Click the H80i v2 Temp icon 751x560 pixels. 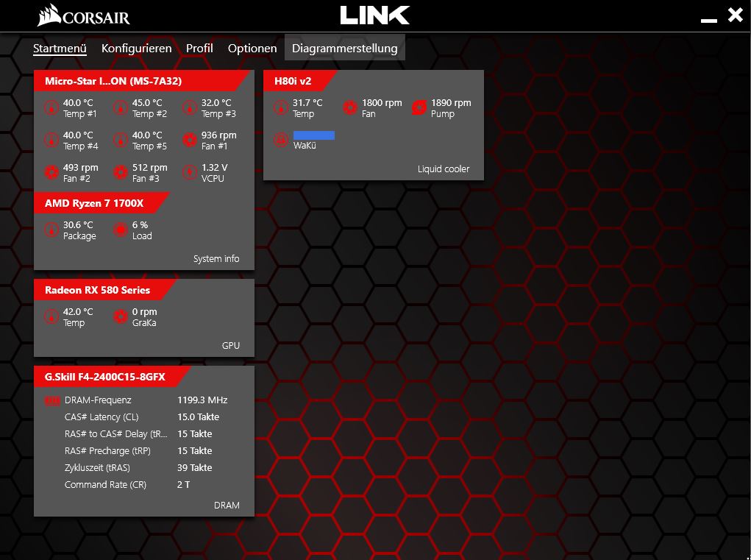281,107
